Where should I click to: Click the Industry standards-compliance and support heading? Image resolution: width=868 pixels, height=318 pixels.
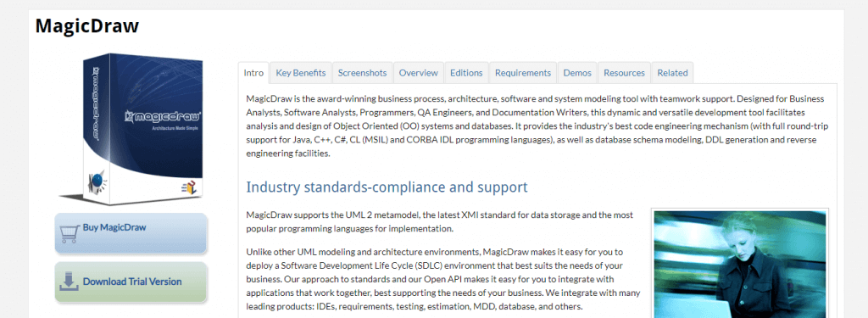(x=387, y=187)
